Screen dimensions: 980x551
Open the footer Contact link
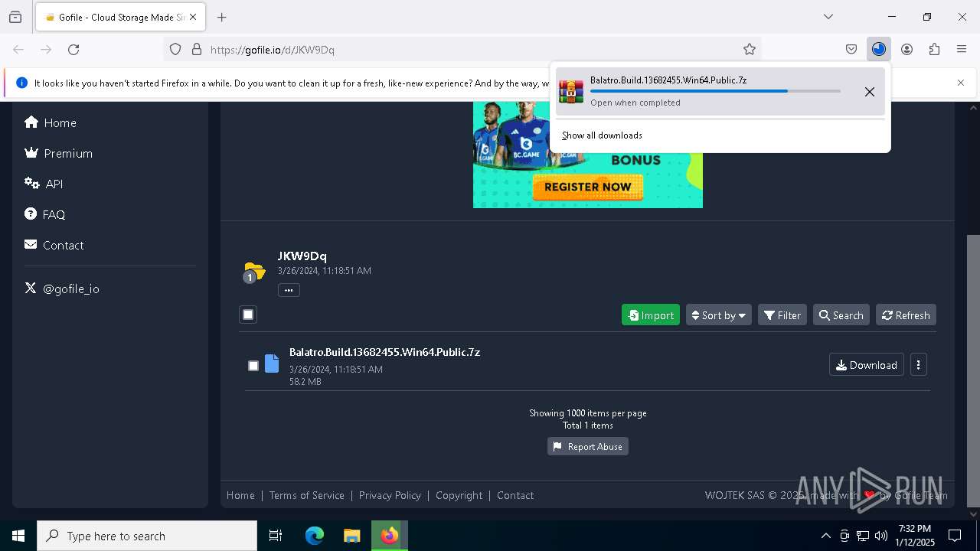point(515,495)
